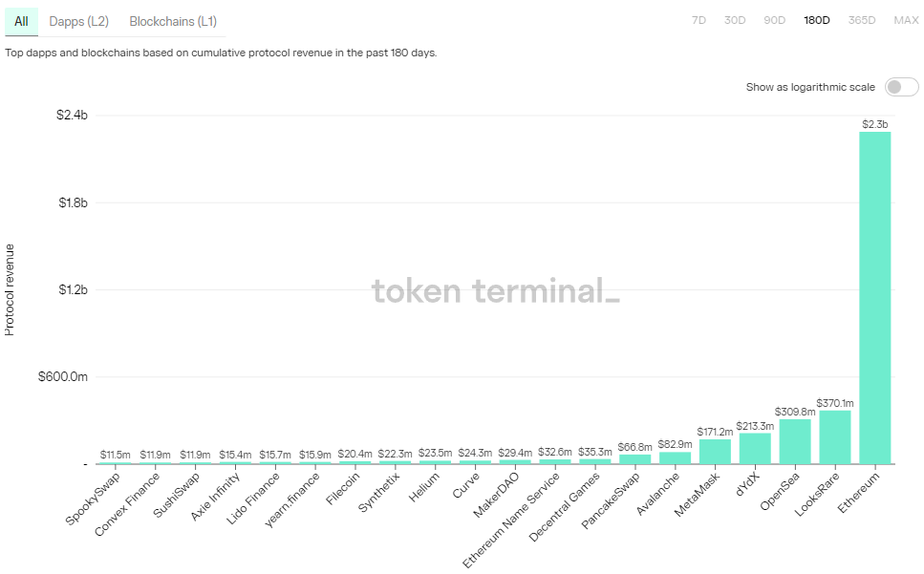Pick the 180D time range

817,20
